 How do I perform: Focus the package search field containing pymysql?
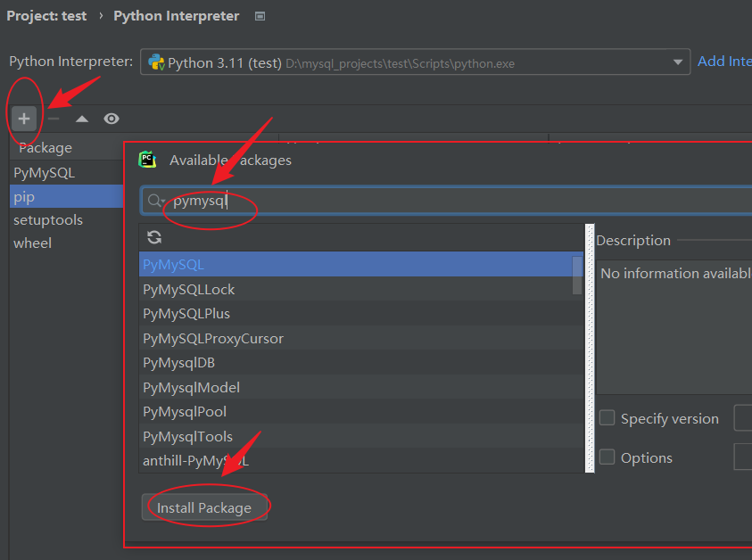pyautogui.click(x=446, y=201)
